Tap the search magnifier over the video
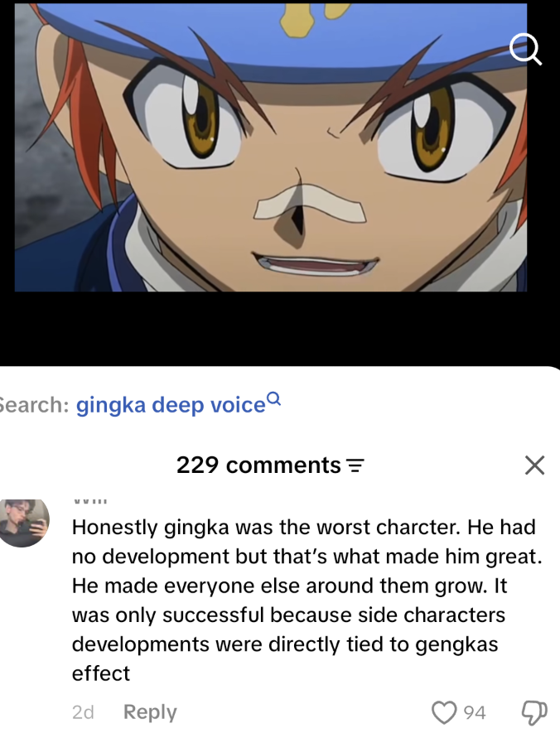The width and height of the screenshot is (560, 733). click(525, 49)
